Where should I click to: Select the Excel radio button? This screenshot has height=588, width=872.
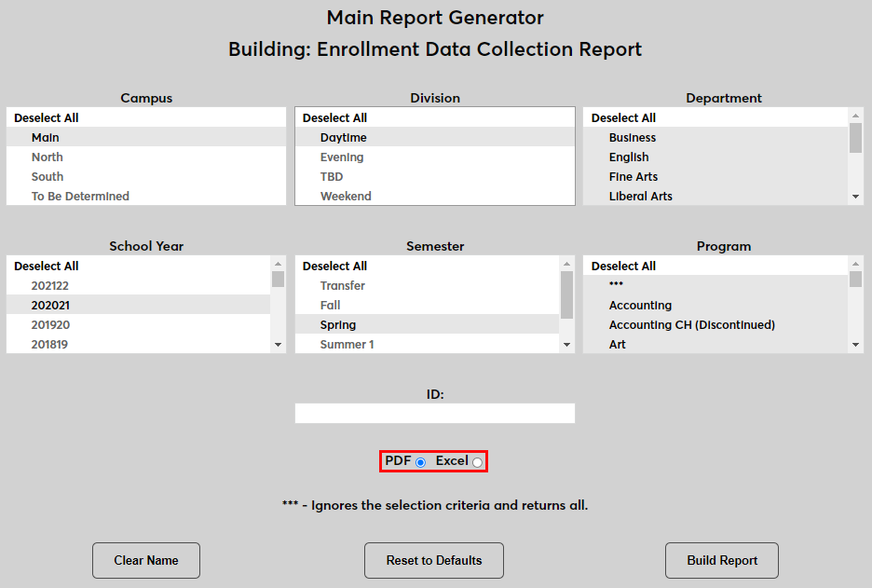tap(477, 462)
